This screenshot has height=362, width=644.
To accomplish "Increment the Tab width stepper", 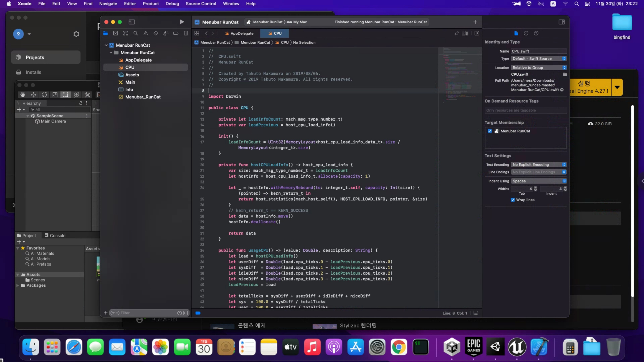I will (535, 187).
